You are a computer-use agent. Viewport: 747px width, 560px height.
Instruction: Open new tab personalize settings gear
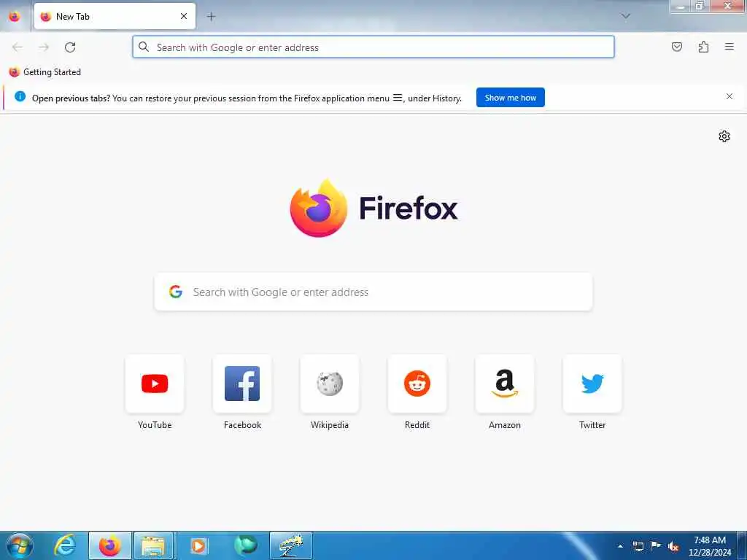click(724, 136)
